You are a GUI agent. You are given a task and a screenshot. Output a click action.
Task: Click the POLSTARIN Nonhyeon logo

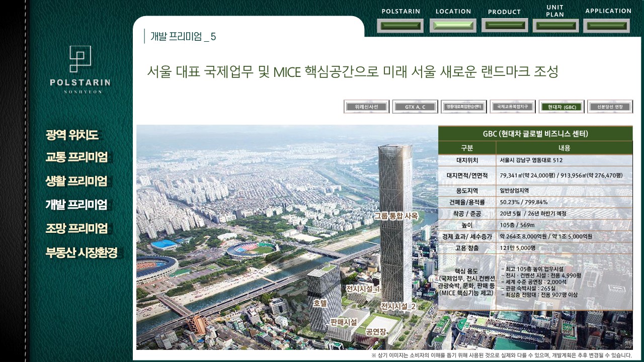pyautogui.click(x=80, y=69)
